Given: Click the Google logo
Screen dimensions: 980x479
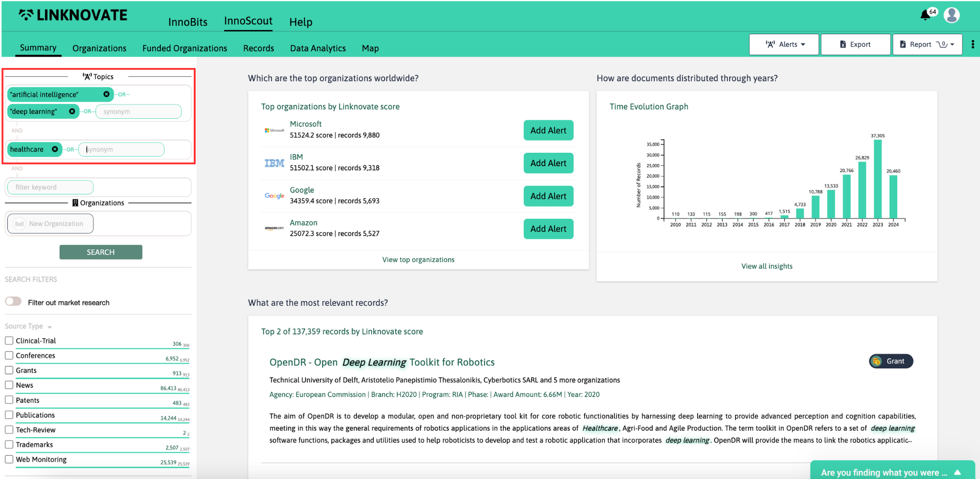Looking at the screenshot, I should [x=274, y=196].
